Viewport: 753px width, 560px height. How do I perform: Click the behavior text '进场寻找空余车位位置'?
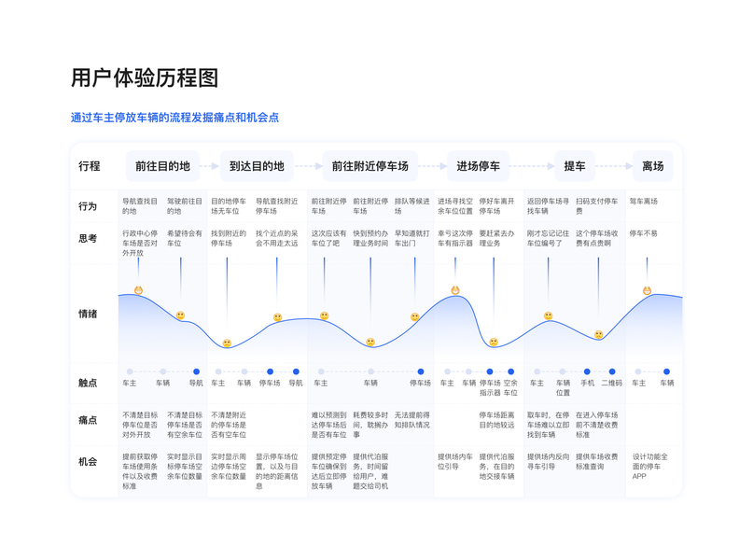click(455, 206)
